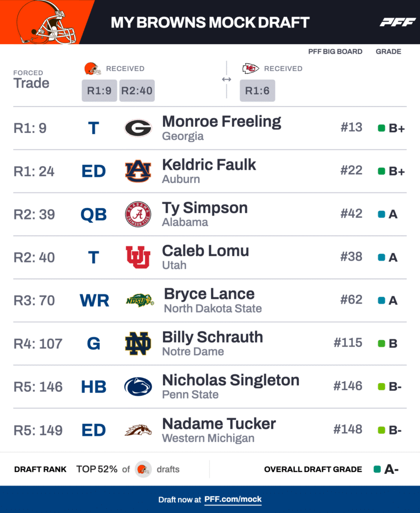Select the R2:40 received pick chip
Screen dimensions: 420x513
point(137,91)
